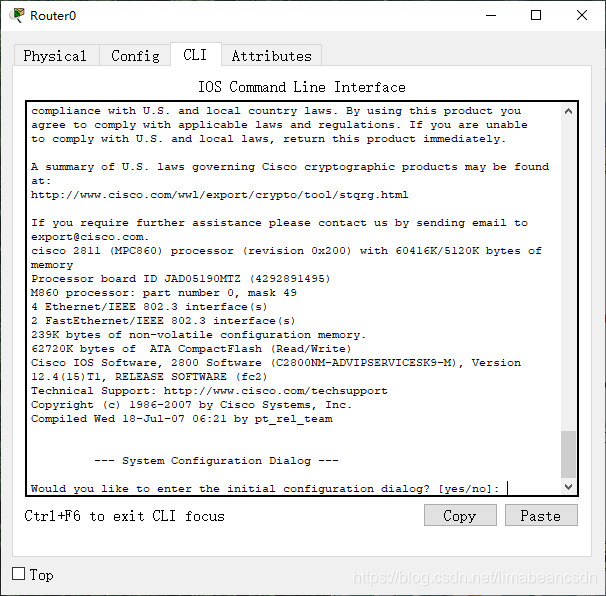Viewport: 606px width, 596px height.
Task: Click 'Ctrl+F6 to exit CLI focus' text
Action: pos(124,516)
